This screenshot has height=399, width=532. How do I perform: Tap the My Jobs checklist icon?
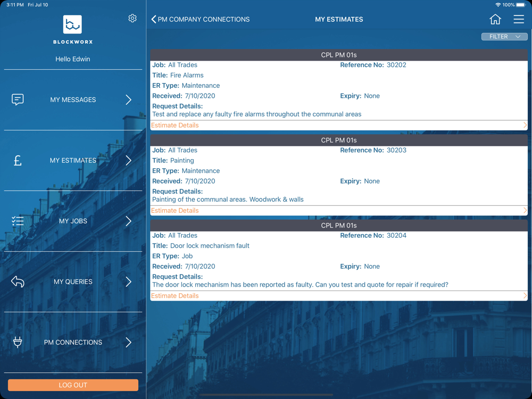point(18,221)
